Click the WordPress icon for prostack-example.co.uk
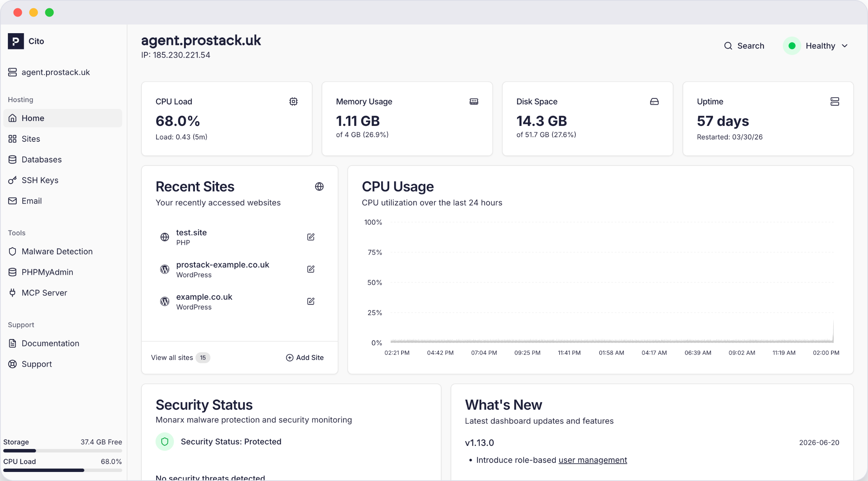868x481 pixels. click(165, 269)
